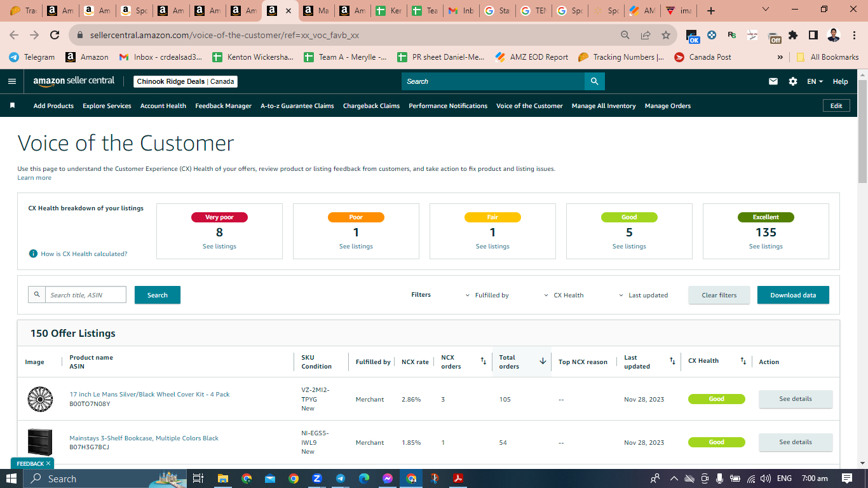Viewport: 868px width, 488px height.
Task: Open the Help link in header
Action: 840,81
